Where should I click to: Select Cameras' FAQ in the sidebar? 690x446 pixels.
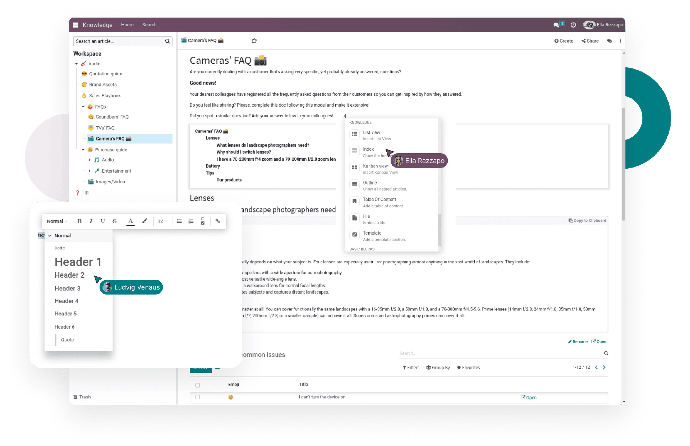click(128, 139)
